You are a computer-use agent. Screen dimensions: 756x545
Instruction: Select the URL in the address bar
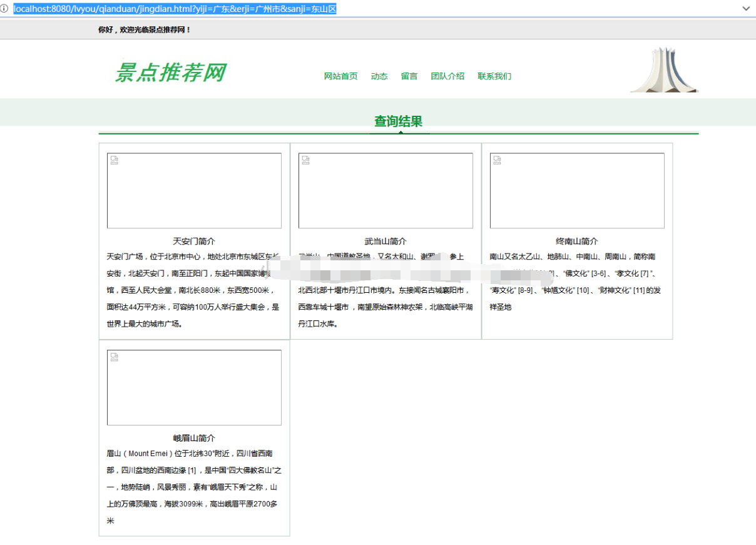tap(175, 9)
